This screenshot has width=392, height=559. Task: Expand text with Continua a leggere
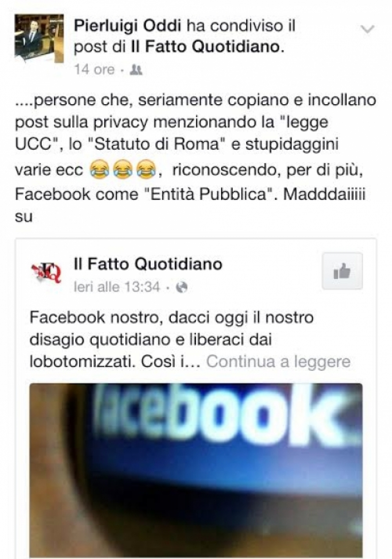pos(278,362)
